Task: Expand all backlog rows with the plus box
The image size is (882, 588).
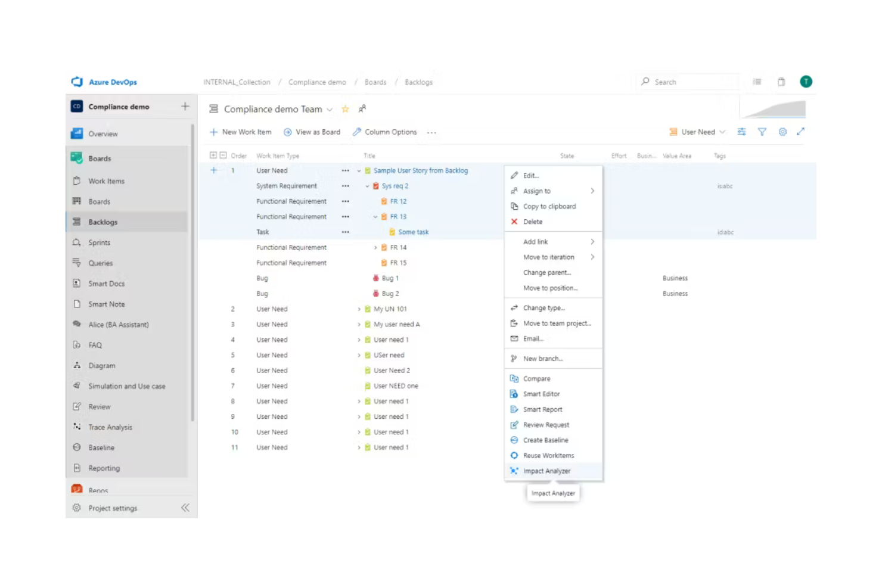Action: click(213, 154)
